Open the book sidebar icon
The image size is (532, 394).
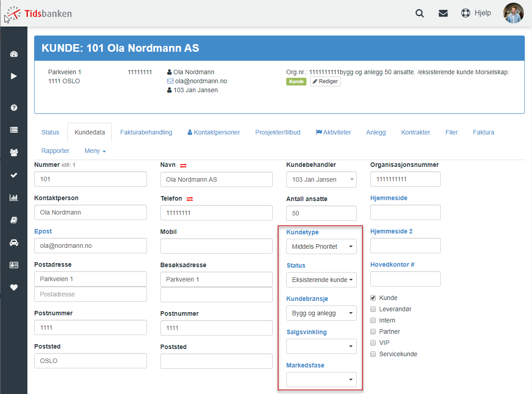[x=14, y=220]
